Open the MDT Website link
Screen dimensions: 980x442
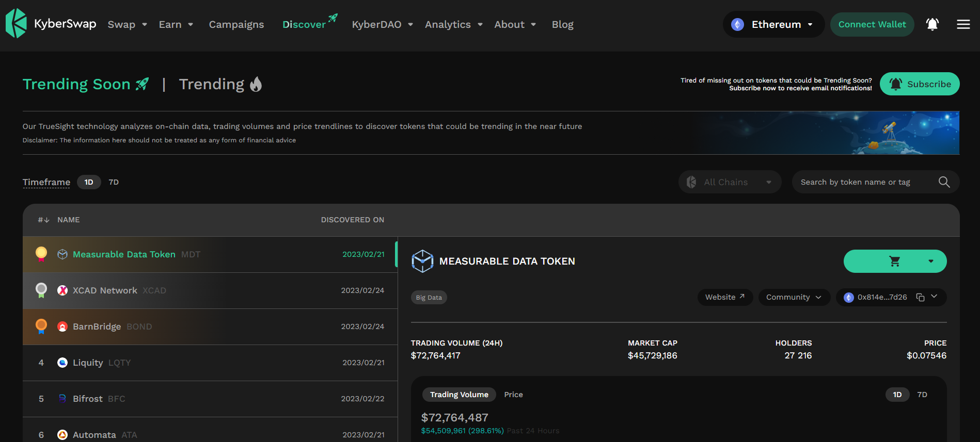click(725, 297)
